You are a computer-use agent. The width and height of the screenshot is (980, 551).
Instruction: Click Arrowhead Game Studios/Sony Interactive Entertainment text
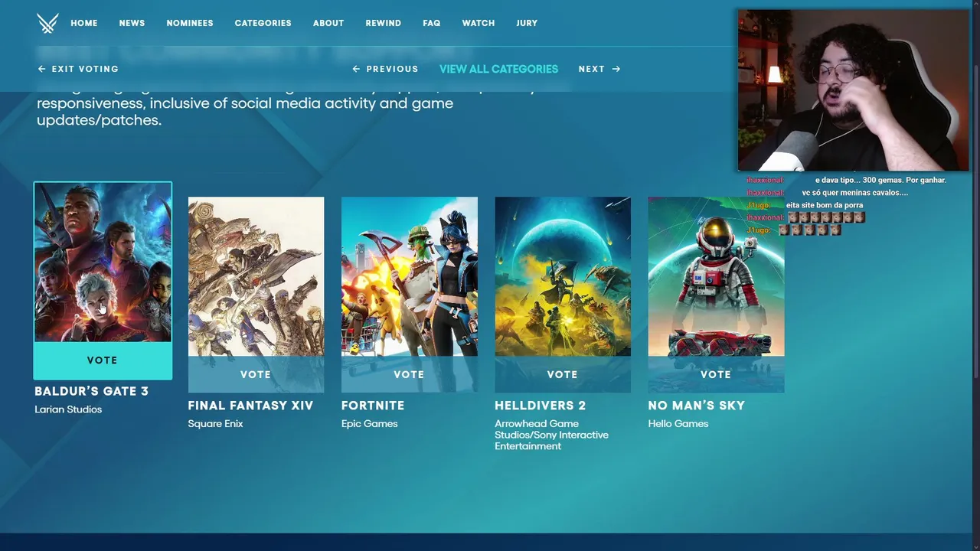click(551, 435)
